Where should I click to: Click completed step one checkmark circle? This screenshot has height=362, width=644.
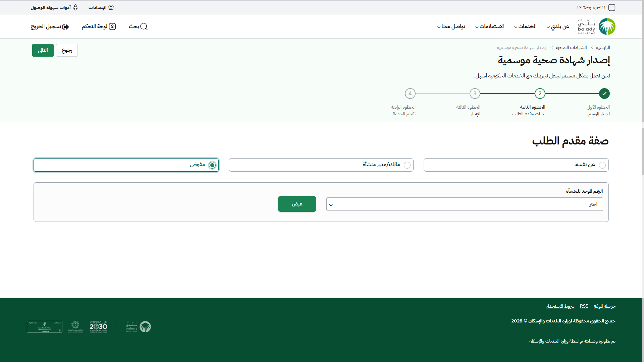604,94
